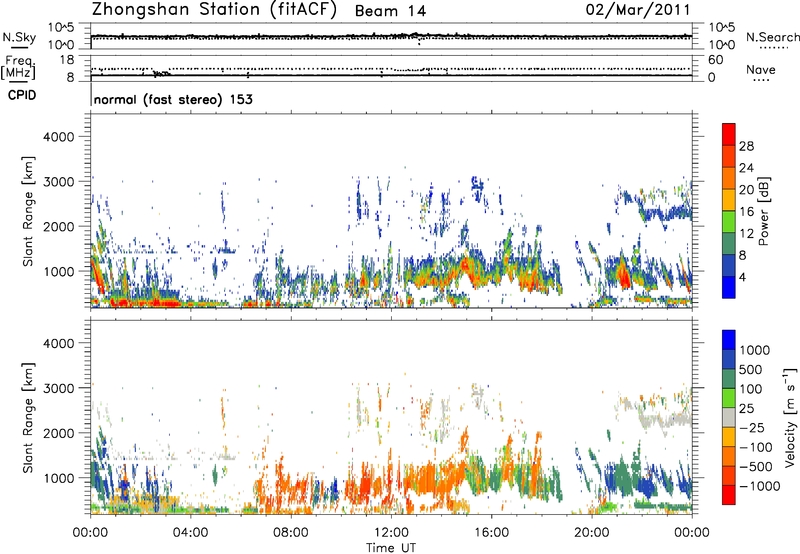This screenshot has width=800, height=554.
Task: Click the right "10^0" tick beside N.Search
Action: point(721,45)
